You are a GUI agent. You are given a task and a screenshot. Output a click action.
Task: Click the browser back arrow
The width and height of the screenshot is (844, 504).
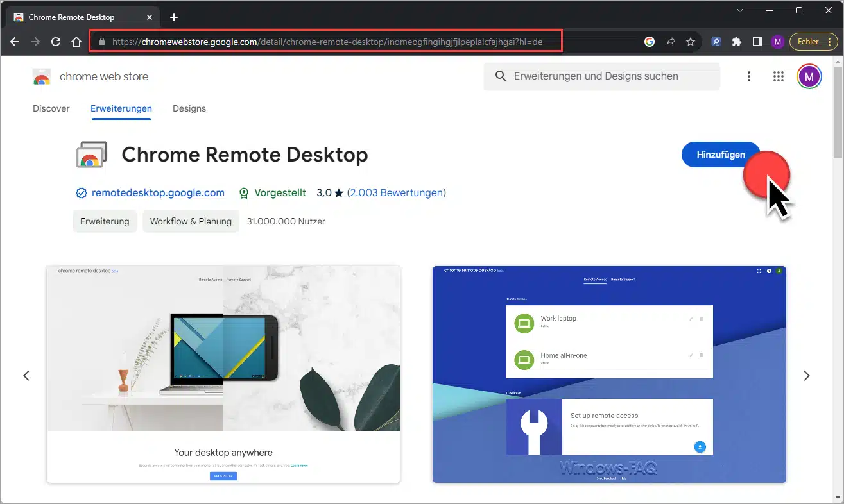(x=15, y=42)
